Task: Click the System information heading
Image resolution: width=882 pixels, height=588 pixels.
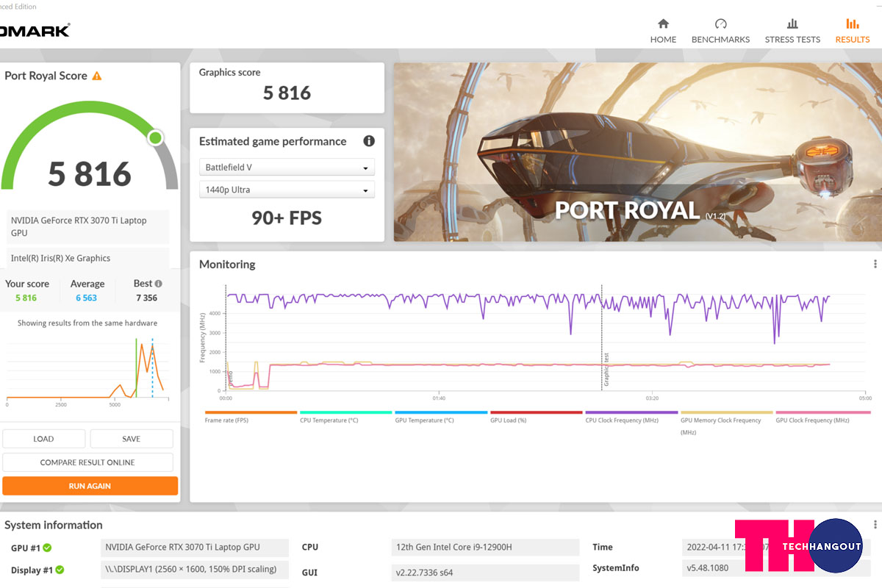Action: pos(54,525)
